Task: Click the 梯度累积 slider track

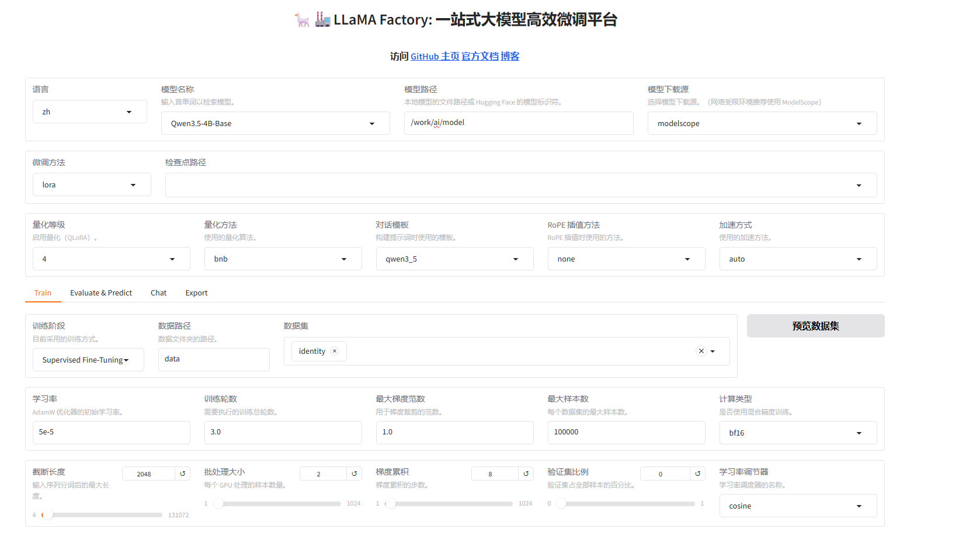Action: click(449, 503)
